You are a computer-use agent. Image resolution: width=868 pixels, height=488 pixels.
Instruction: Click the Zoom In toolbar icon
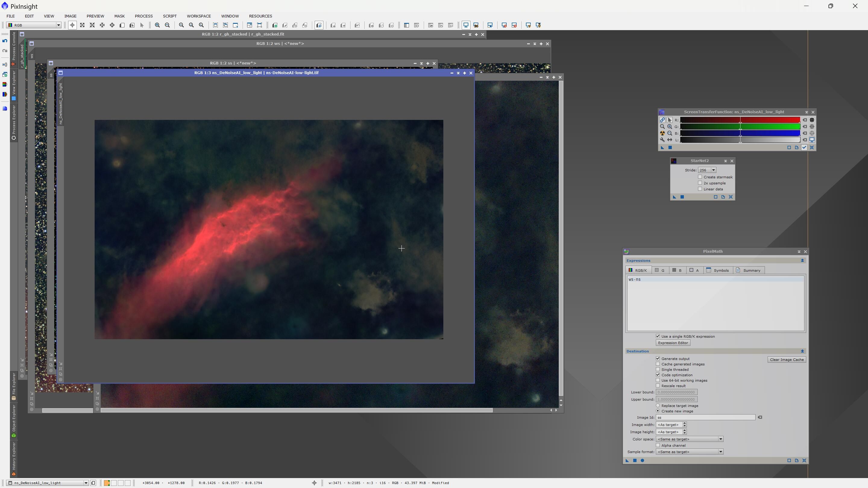[157, 25]
